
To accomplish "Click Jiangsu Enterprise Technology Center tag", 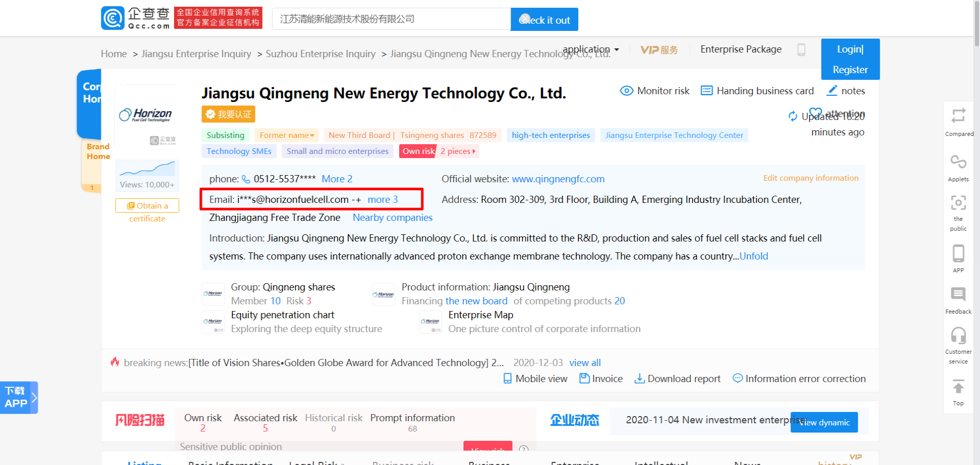I will pyautogui.click(x=674, y=135).
